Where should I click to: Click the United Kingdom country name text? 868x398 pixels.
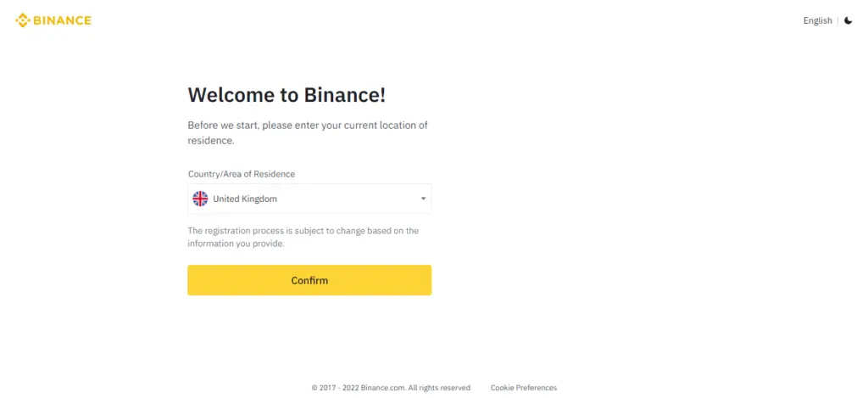(245, 199)
